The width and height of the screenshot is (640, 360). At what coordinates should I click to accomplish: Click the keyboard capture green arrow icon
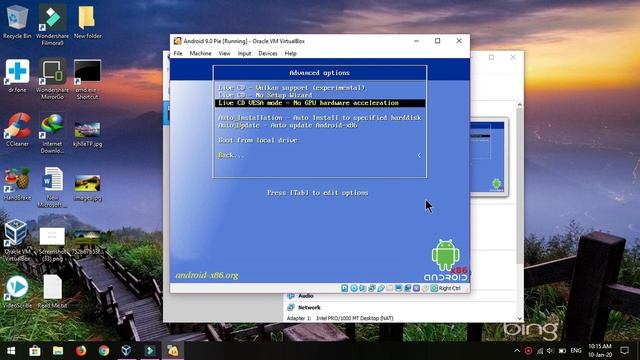tap(434, 288)
